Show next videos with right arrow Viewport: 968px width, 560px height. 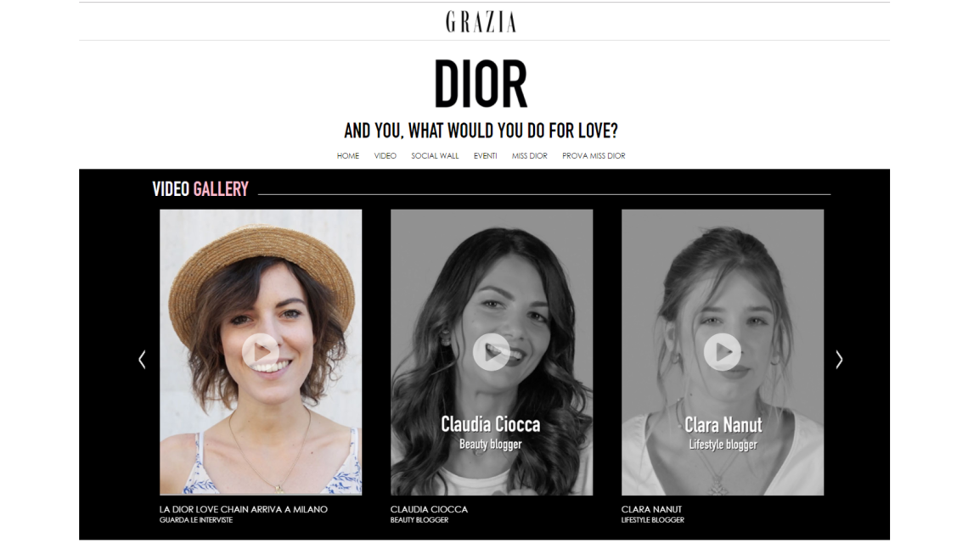coord(839,360)
